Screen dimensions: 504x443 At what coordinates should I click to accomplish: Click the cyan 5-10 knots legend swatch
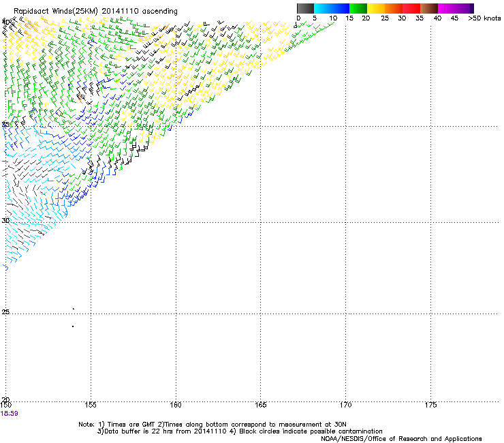[323, 8]
